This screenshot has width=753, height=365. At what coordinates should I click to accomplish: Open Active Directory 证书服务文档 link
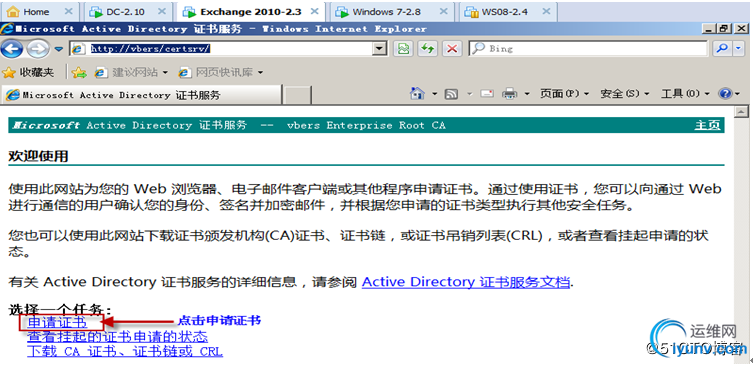(x=466, y=281)
